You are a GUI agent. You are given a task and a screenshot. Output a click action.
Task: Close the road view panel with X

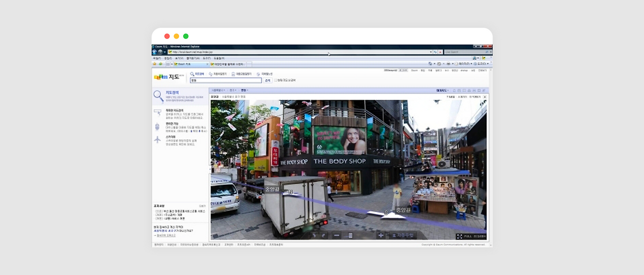(485, 96)
